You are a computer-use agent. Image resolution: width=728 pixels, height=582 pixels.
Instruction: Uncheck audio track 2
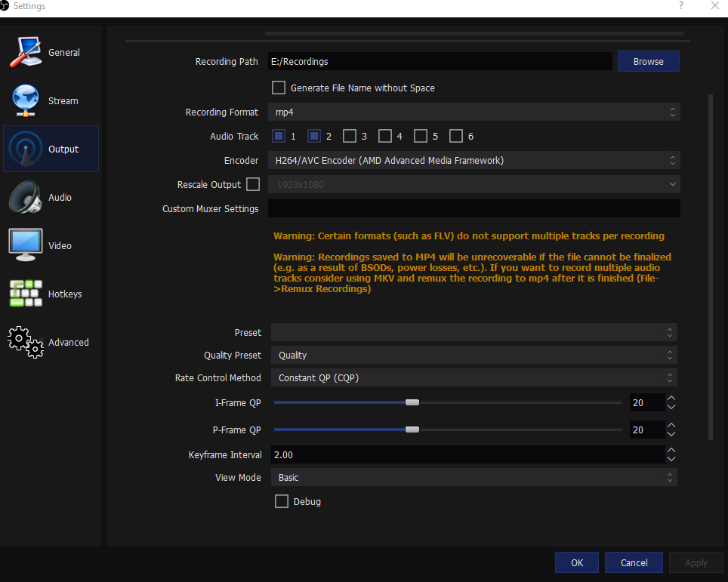(x=314, y=136)
